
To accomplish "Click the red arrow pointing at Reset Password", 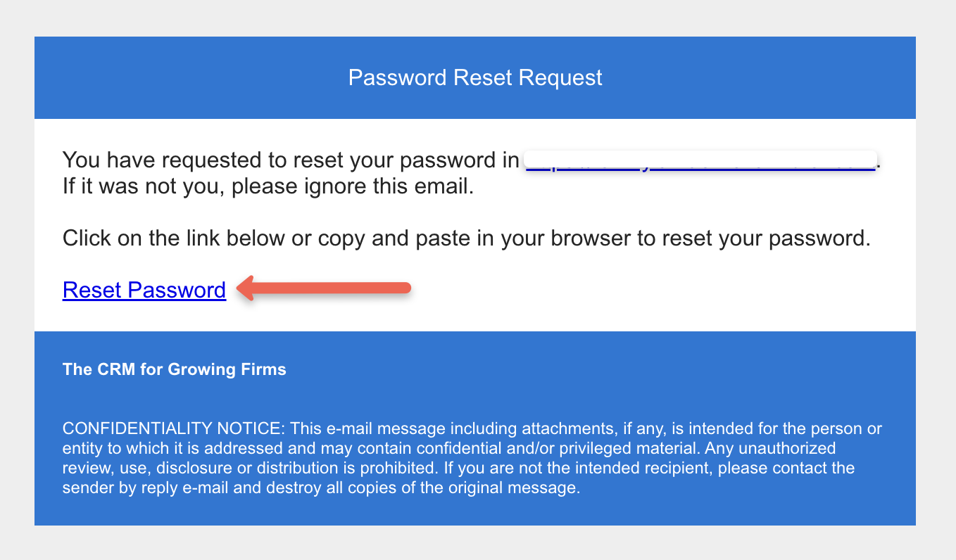I will (x=324, y=288).
